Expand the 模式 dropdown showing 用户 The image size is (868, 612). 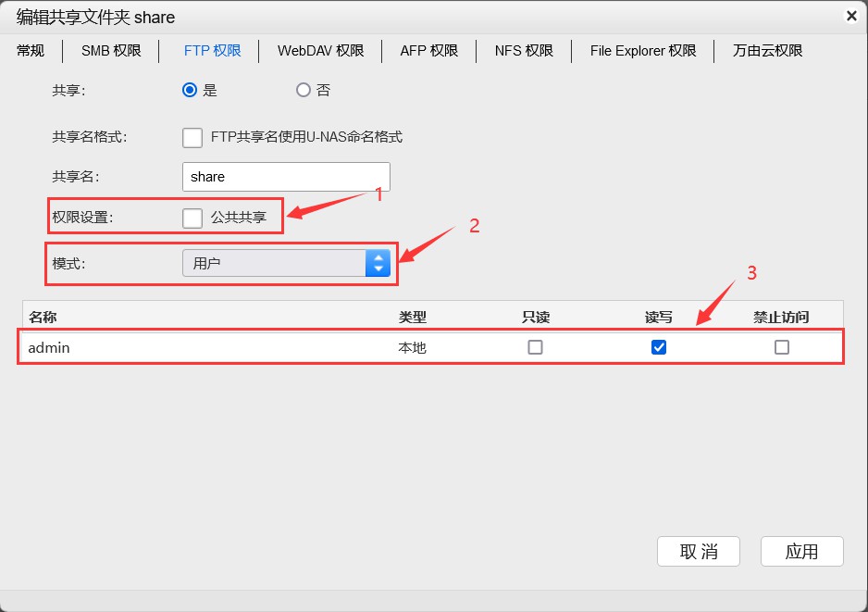pos(286,263)
